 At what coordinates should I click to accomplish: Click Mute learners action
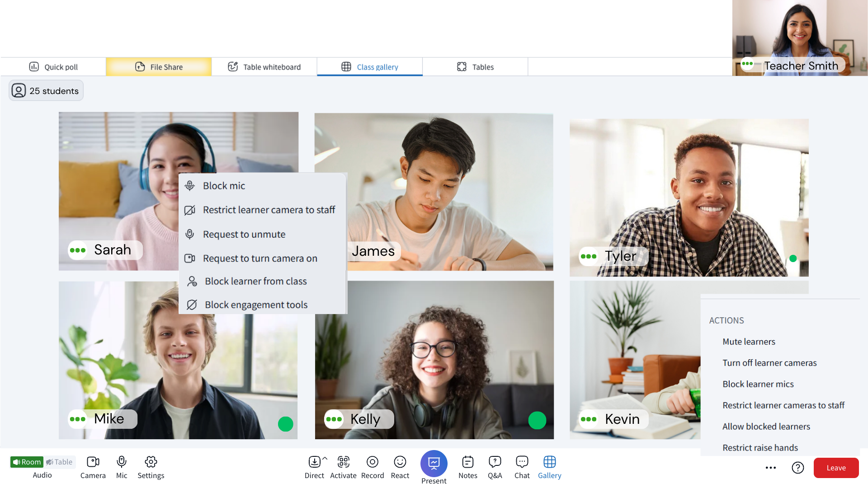tap(749, 342)
